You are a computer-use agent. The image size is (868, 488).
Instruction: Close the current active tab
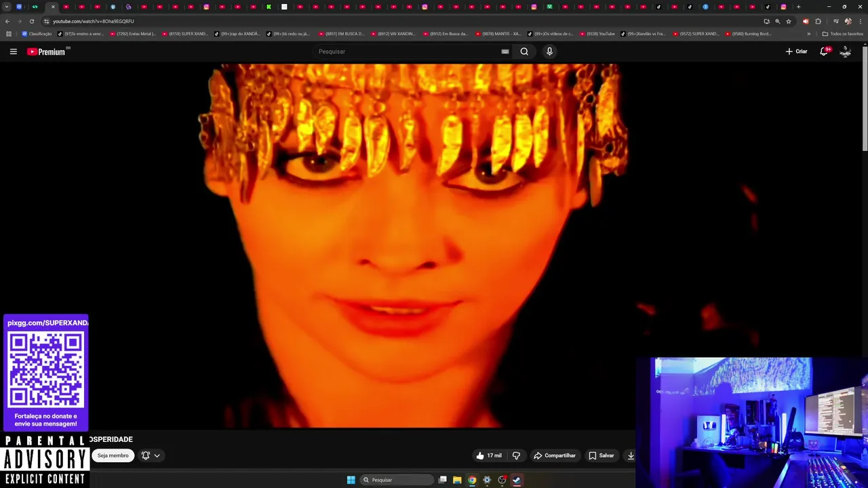(53, 7)
